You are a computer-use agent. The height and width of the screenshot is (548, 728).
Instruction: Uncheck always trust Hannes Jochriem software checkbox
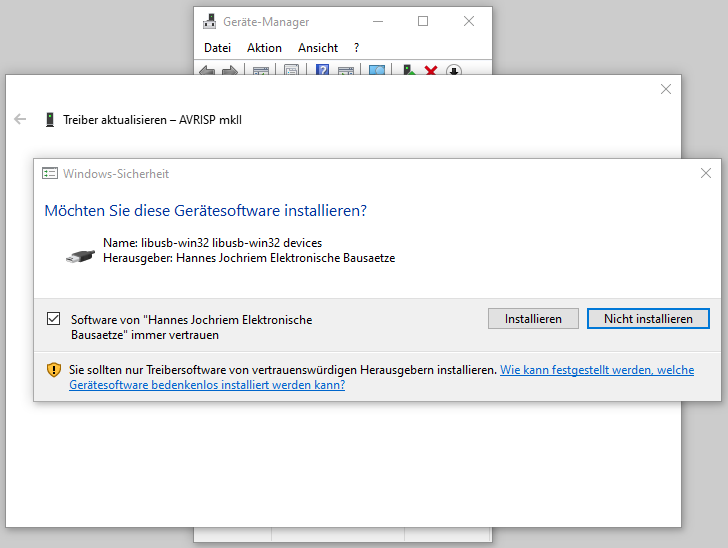click(x=54, y=319)
